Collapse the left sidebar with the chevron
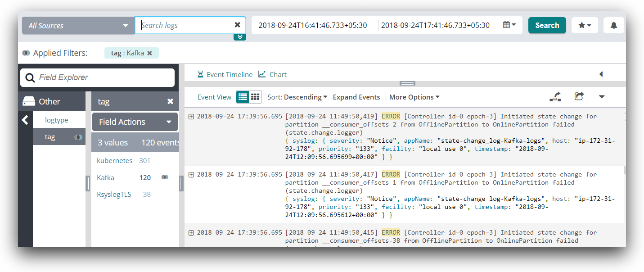The height and width of the screenshot is (272, 644). coord(25,120)
